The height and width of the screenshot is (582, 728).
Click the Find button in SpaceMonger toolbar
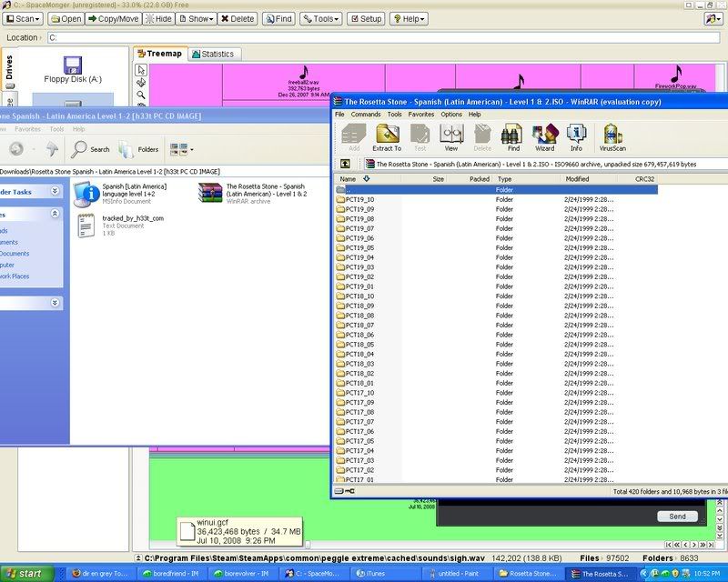coord(278,18)
